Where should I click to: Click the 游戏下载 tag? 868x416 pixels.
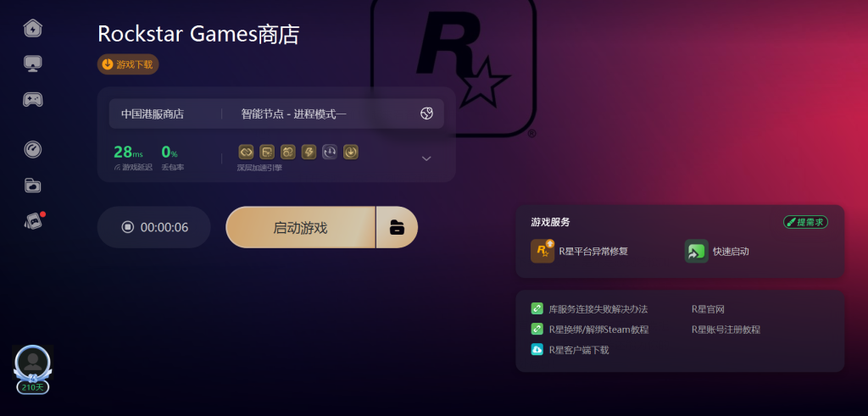click(128, 64)
